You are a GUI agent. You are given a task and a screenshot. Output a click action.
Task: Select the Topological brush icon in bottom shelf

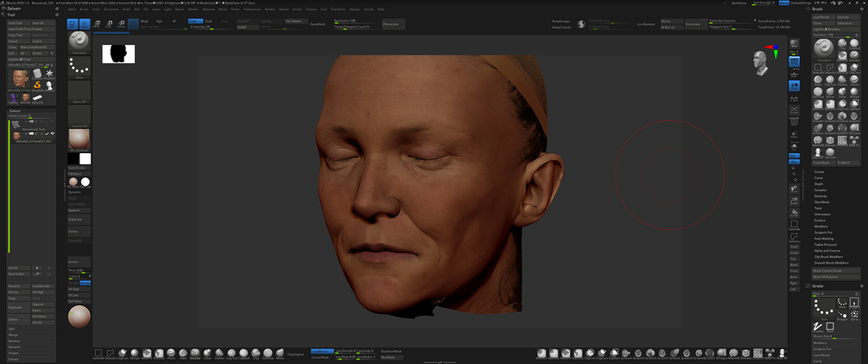[x=295, y=354]
